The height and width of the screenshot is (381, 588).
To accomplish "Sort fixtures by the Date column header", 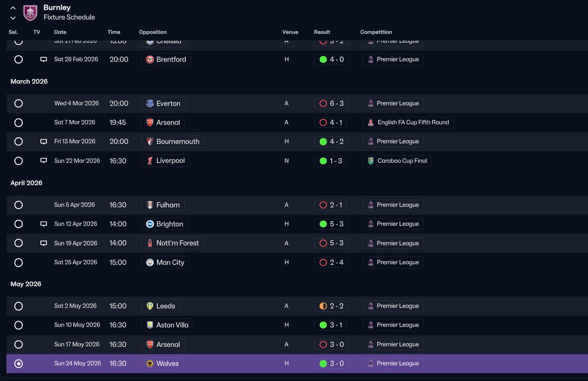I will click(x=60, y=32).
